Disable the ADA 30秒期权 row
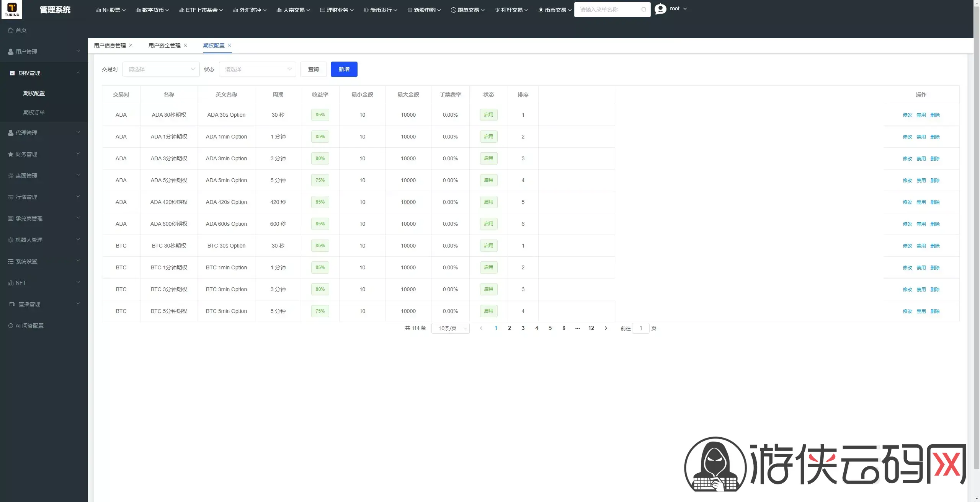 point(921,115)
